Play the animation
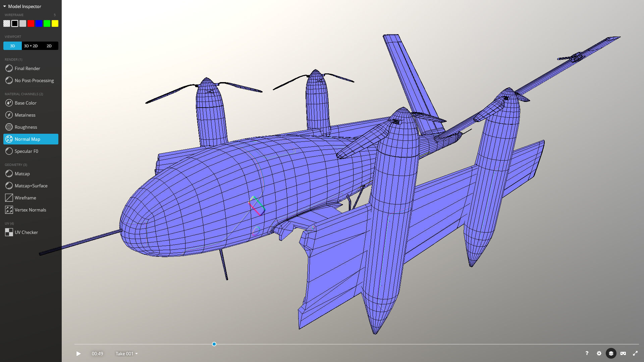644x362 pixels. tap(78, 354)
